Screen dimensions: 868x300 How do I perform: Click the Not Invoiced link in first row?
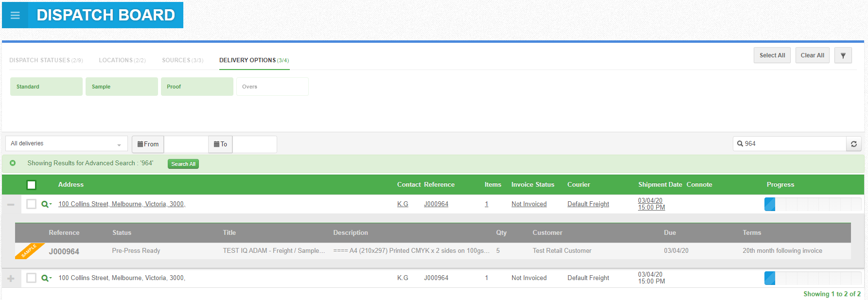click(x=529, y=204)
